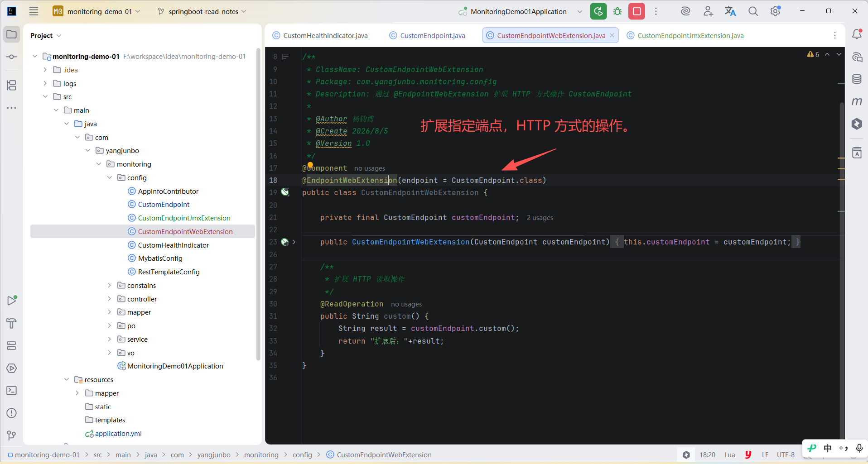The image size is (868, 464).
Task: Click the autowired gutter icon on line 23
Action: tap(285, 242)
